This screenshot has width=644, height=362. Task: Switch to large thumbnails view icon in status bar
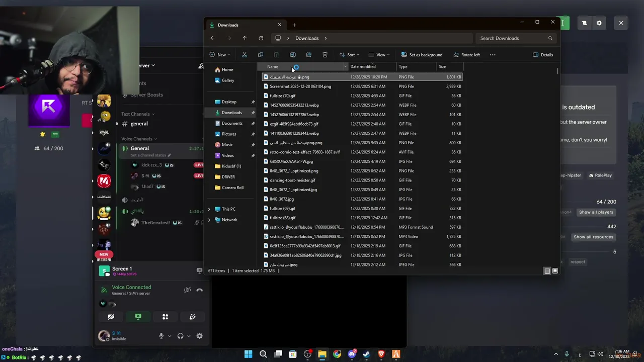click(x=555, y=271)
